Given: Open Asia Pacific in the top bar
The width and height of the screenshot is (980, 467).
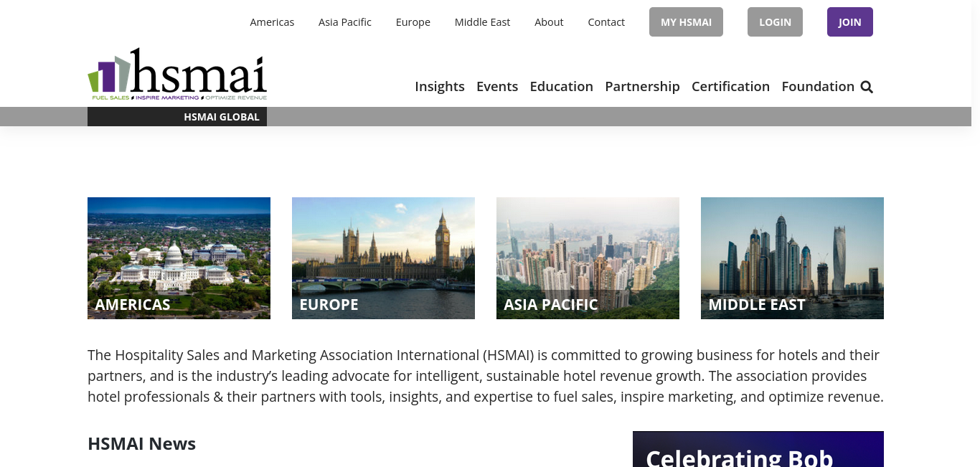Looking at the screenshot, I should click(345, 22).
